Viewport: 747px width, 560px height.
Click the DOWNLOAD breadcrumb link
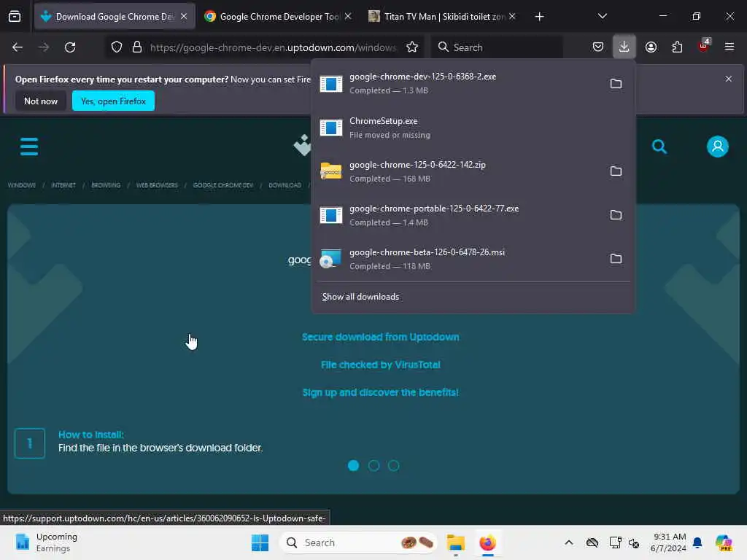tap(285, 185)
